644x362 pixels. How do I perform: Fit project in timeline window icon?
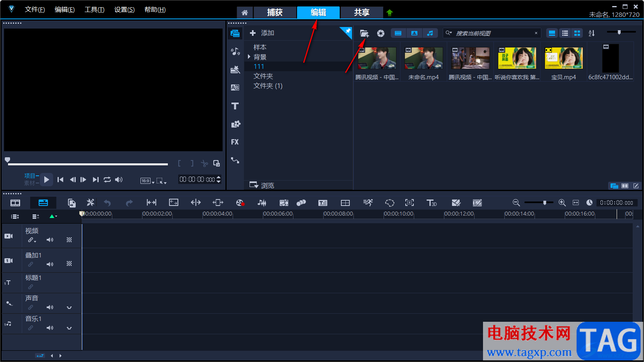(x=576, y=203)
